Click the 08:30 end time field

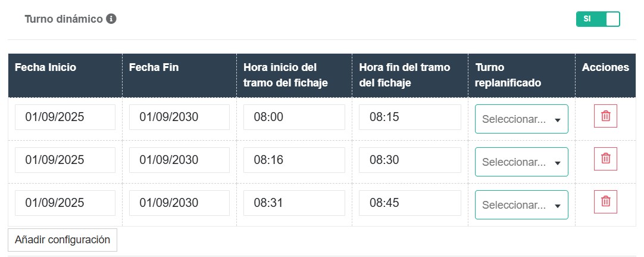409,160
